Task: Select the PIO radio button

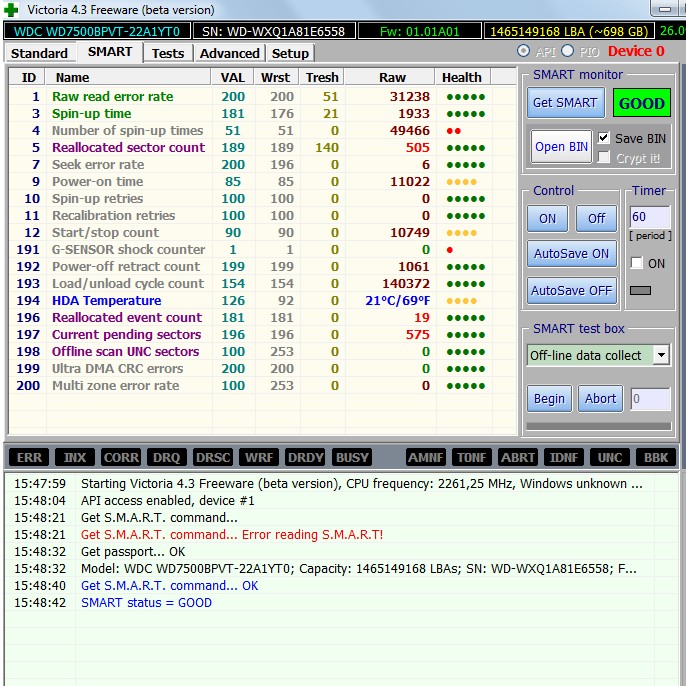Action: point(568,51)
